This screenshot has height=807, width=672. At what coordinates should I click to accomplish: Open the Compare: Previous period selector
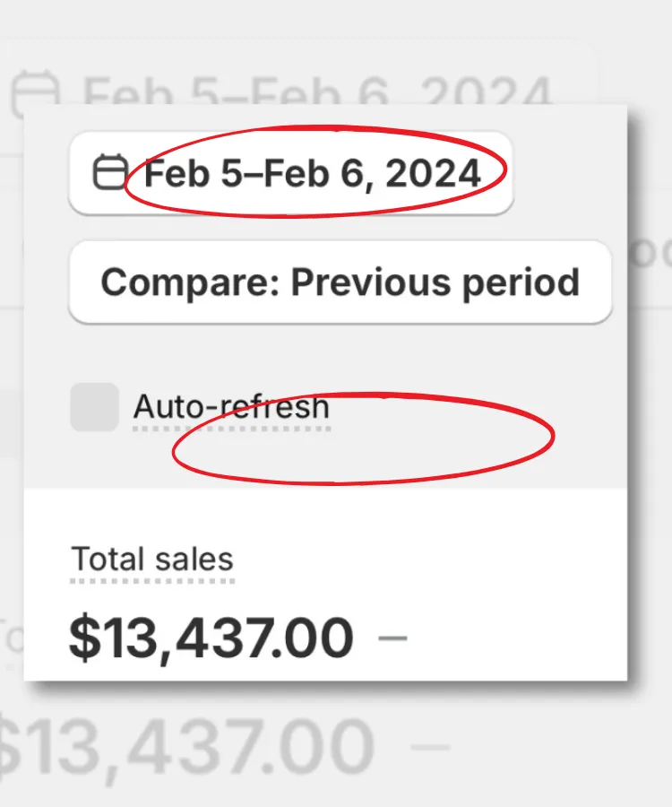[x=340, y=282]
